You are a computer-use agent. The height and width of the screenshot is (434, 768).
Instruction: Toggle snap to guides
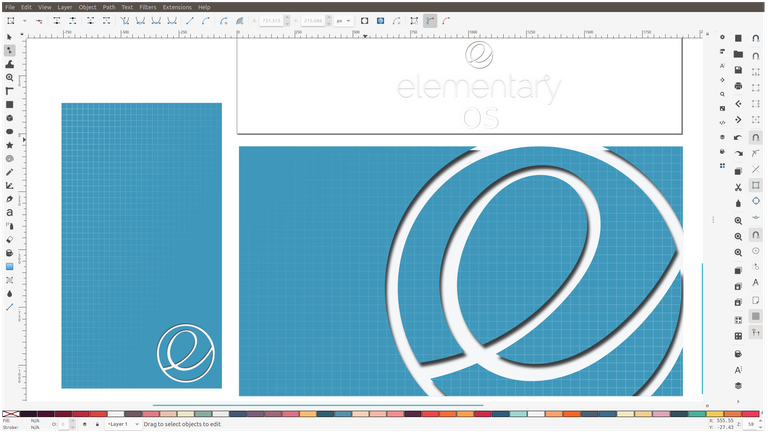(756, 333)
